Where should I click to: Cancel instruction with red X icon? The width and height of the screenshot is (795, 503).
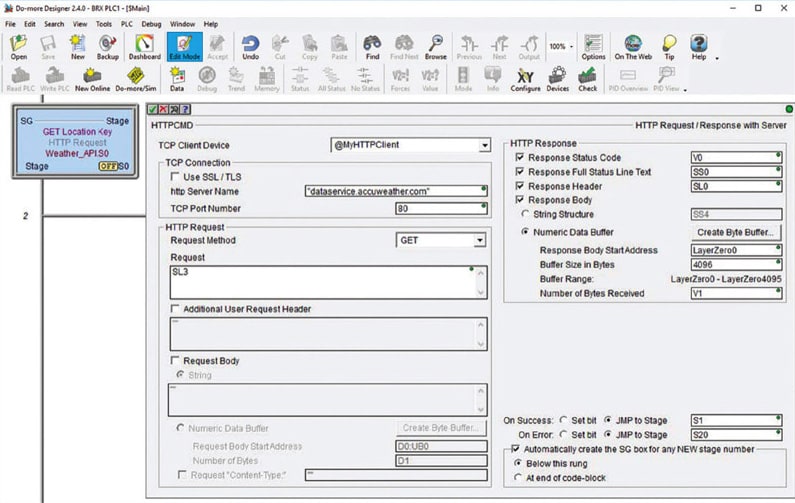tap(163, 109)
